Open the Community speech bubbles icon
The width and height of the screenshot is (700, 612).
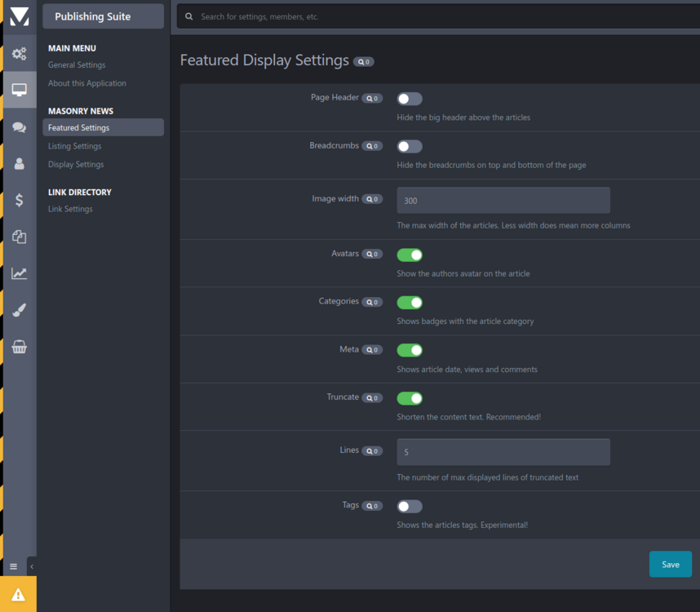click(x=19, y=127)
